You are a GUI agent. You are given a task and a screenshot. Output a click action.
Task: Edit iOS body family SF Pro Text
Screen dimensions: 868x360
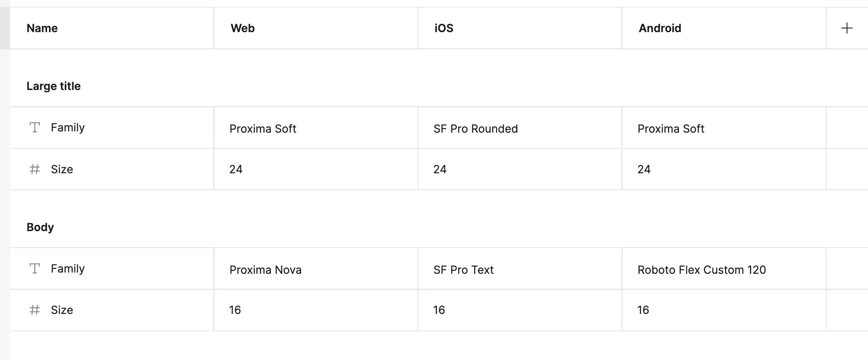point(520,269)
